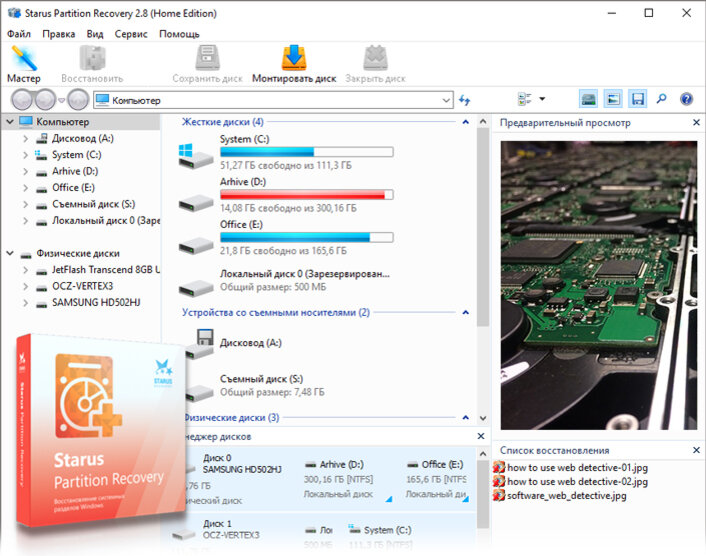Image resolution: width=706 pixels, height=556 pixels.
Task: Go forward with the round forward button
Action: click(45, 99)
